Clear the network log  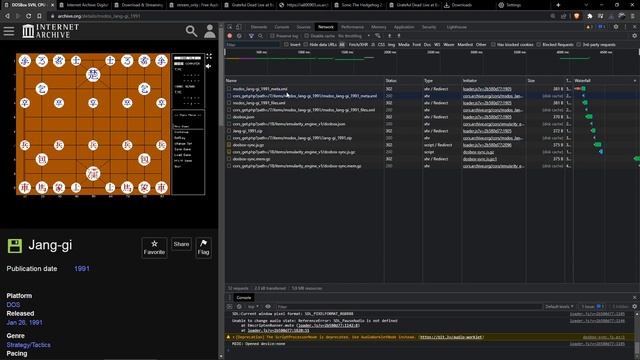[x=239, y=36]
